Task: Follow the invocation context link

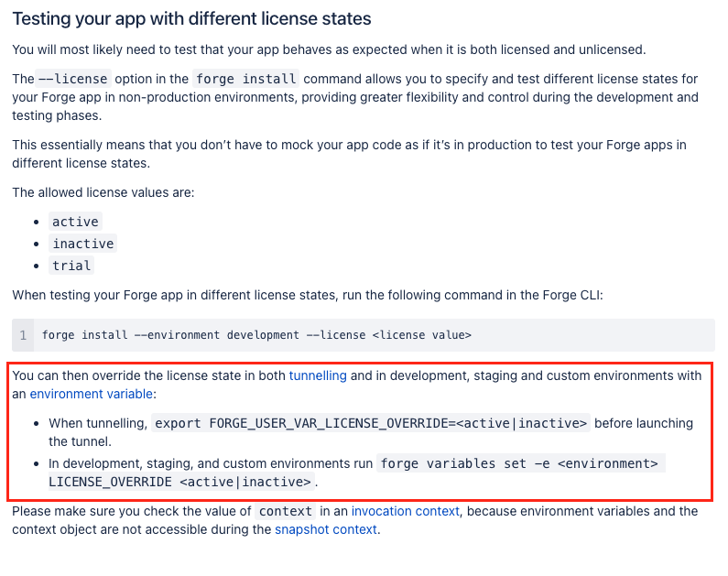Action: pyautogui.click(x=406, y=512)
